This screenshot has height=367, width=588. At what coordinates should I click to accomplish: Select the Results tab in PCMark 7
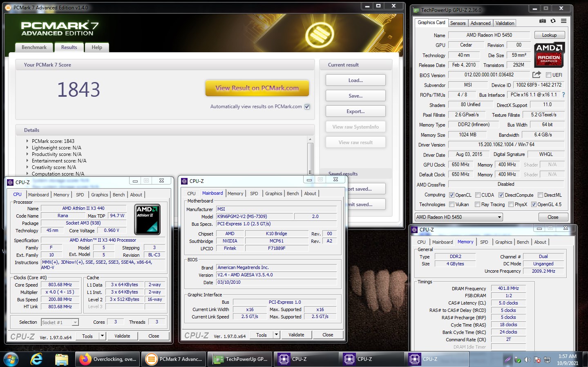[69, 47]
